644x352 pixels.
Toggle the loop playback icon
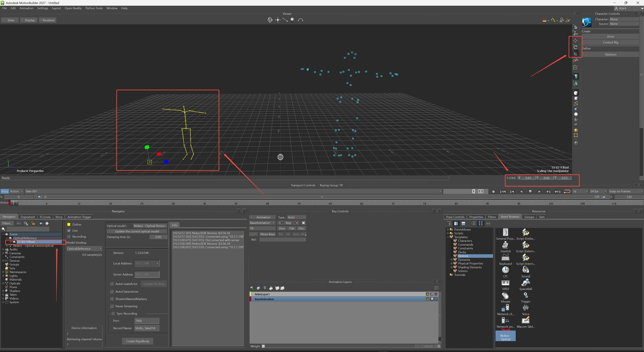click(x=567, y=192)
